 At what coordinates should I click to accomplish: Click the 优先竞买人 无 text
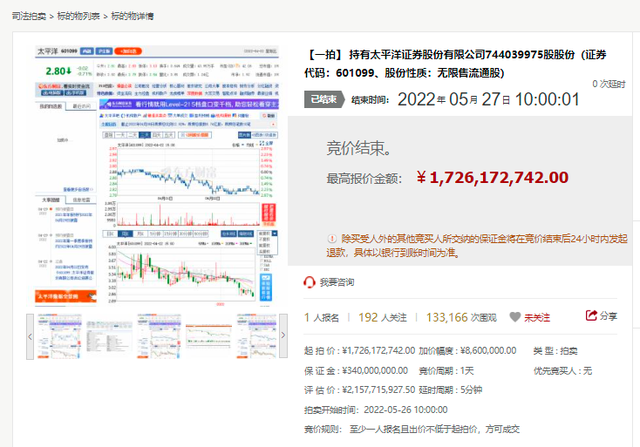[x=562, y=371]
